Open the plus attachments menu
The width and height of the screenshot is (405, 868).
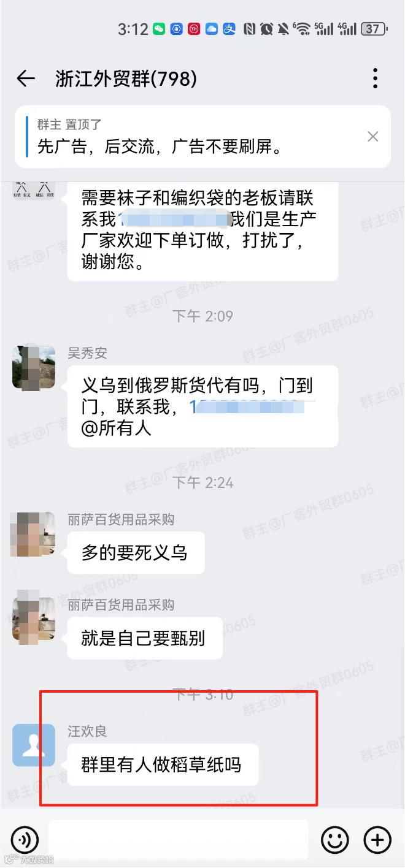[377, 840]
